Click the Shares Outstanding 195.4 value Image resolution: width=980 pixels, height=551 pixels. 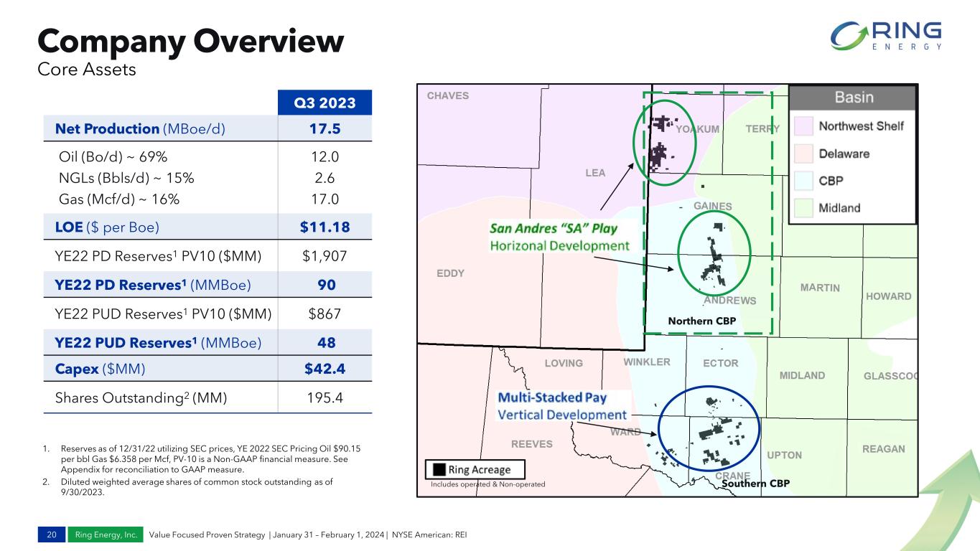click(325, 397)
